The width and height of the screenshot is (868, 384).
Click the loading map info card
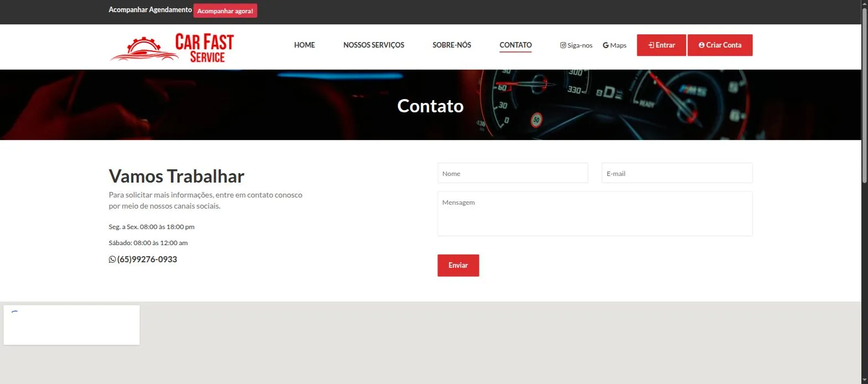click(71, 325)
